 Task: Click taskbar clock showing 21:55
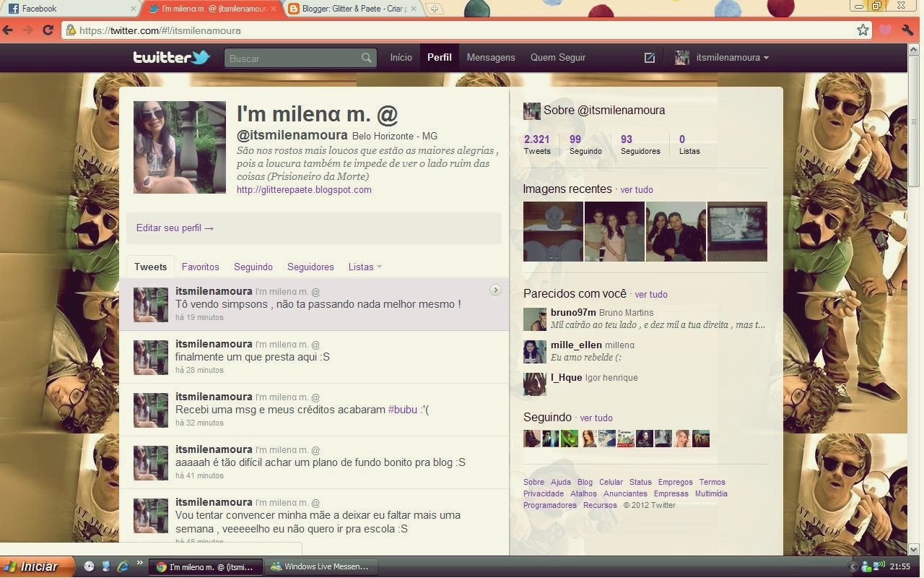pos(899,567)
